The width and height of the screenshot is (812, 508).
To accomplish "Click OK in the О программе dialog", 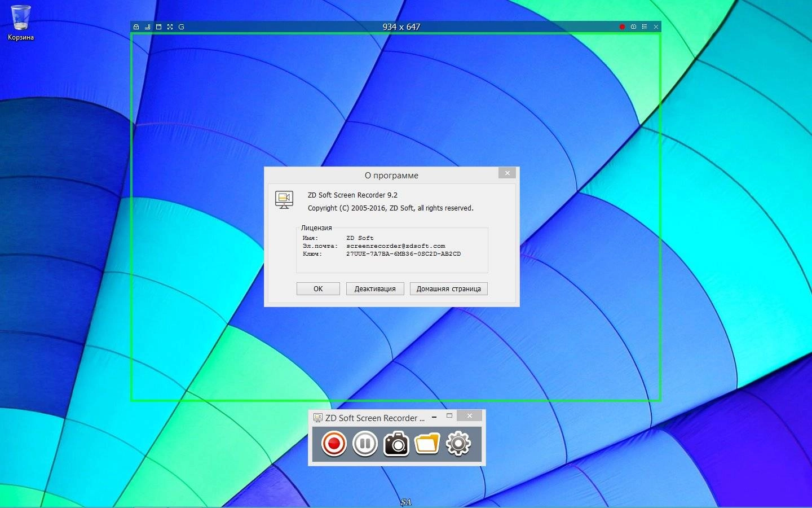I will pos(318,288).
